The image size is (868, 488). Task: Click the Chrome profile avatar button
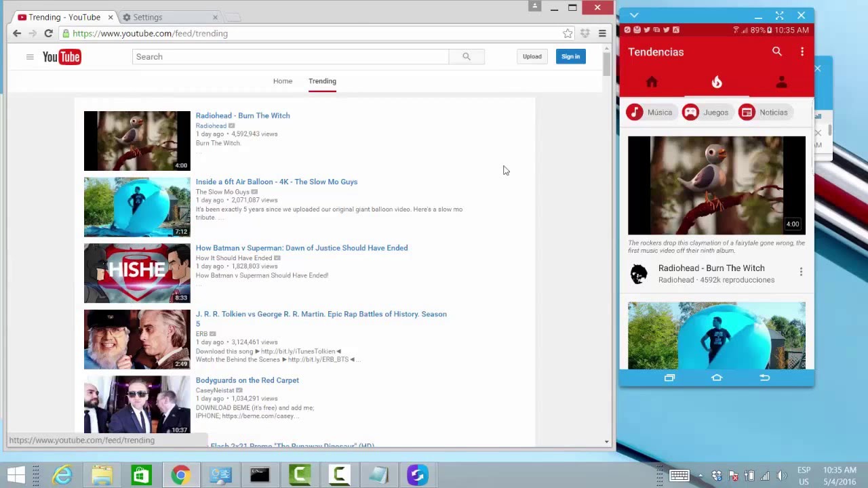[535, 6]
